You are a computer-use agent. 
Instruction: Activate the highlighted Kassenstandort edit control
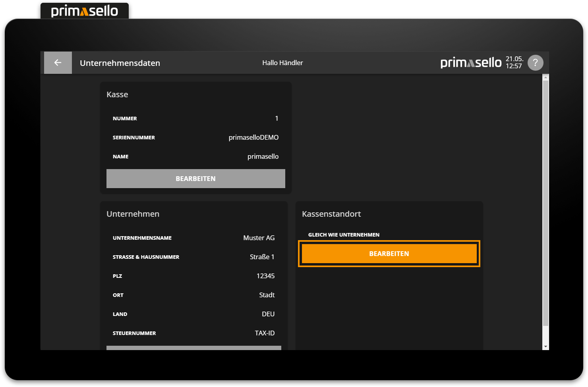point(389,253)
